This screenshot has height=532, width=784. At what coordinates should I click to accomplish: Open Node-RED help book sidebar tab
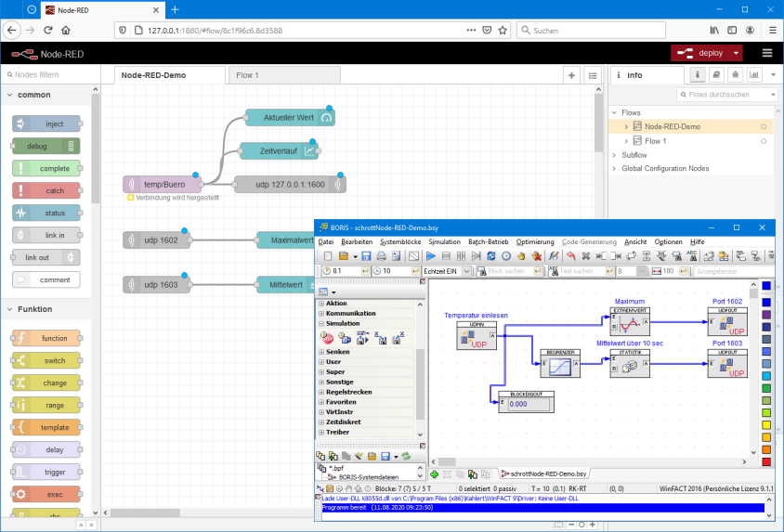(716, 75)
